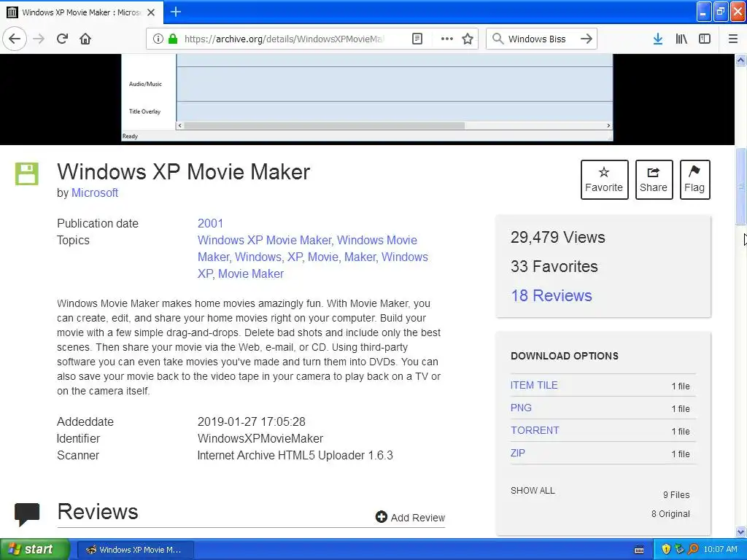Select the Title Overlay track label

pos(145,112)
